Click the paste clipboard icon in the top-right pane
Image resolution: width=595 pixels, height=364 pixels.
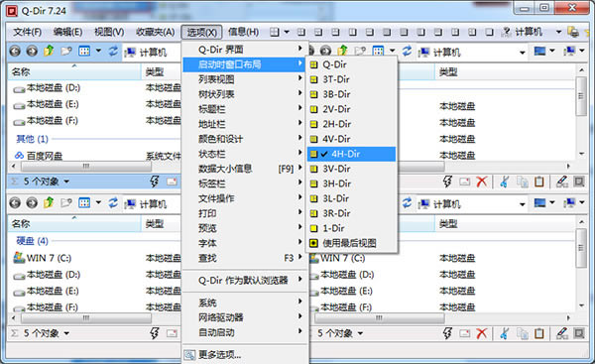point(539,182)
